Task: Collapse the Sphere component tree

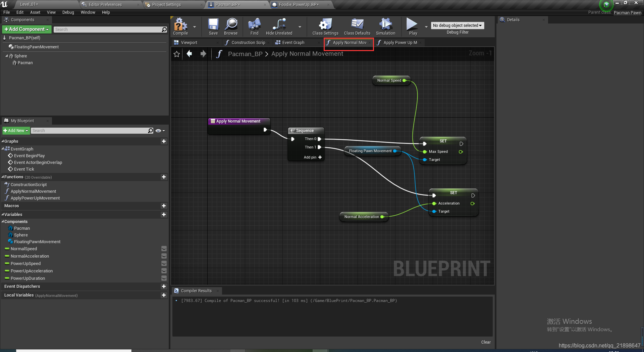Action: [x=7, y=56]
